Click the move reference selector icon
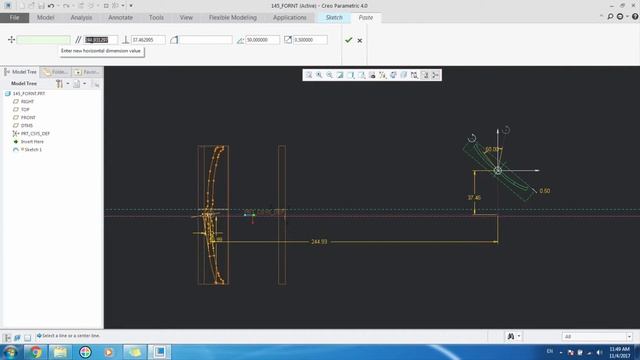Viewport: 640px width, 360px height. click(11, 40)
